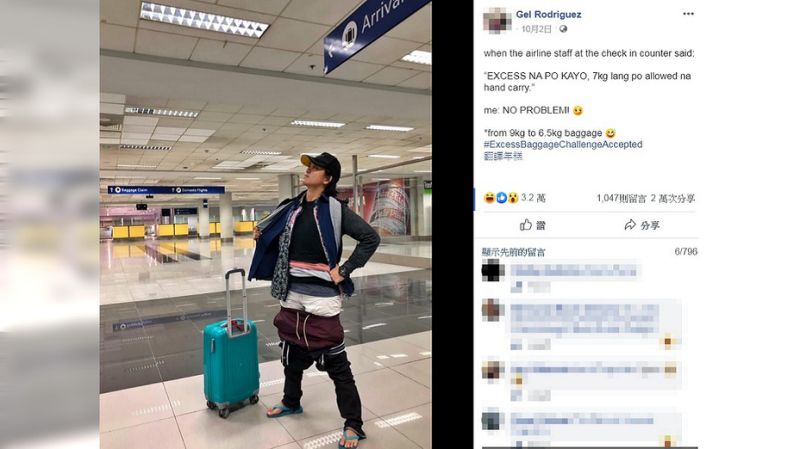Open the airport photo of the traveler
The width and height of the screenshot is (800, 449).
coord(266,224)
